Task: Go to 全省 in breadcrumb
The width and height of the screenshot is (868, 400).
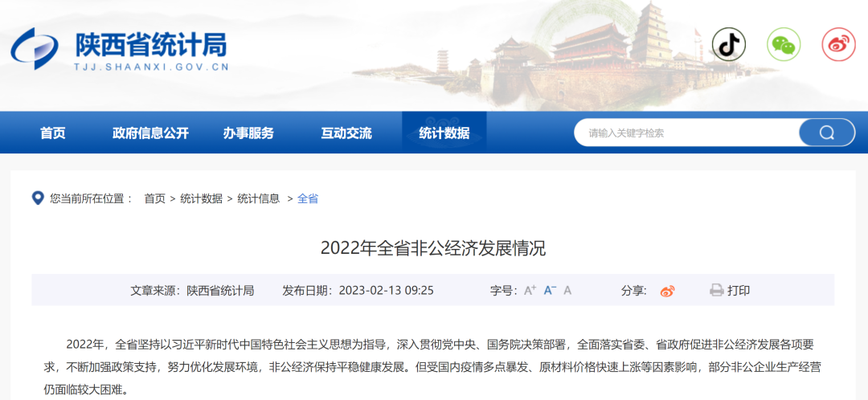Action: pyautogui.click(x=308, y=198)
